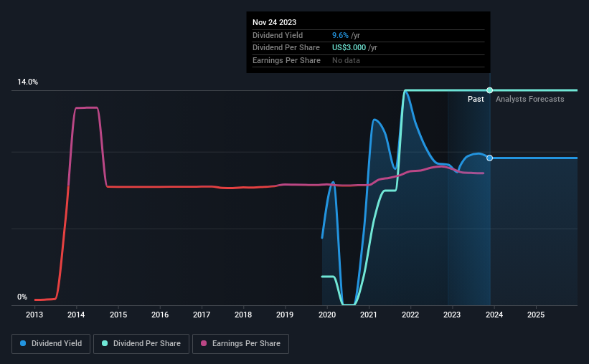Viewport: 589px width, 364px height.
Task: Click the 'Nov 24 2023' tooltip date
Action: [274, 22]
